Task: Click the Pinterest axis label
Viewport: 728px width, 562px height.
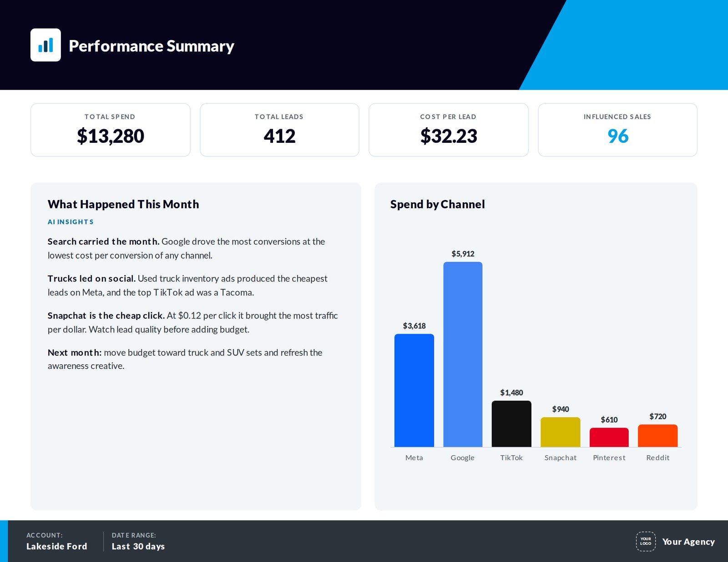Action: click(x=609, y=458)
